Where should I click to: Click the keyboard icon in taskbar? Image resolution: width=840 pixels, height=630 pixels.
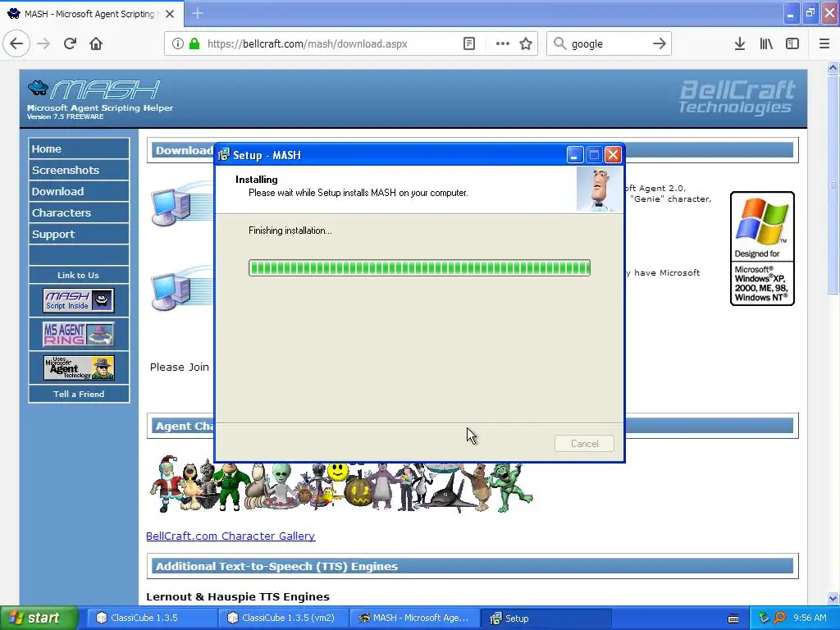733,619
